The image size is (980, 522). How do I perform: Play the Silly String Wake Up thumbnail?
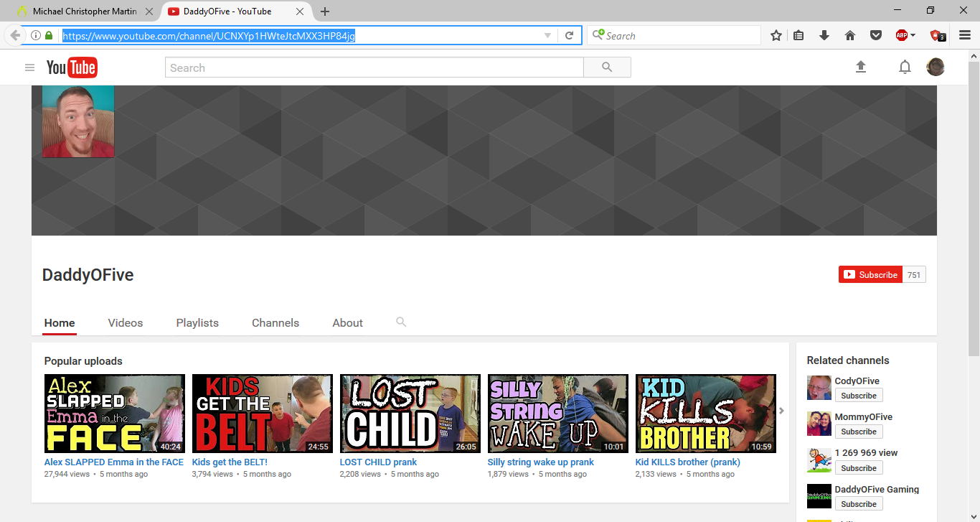click(558, 413)
